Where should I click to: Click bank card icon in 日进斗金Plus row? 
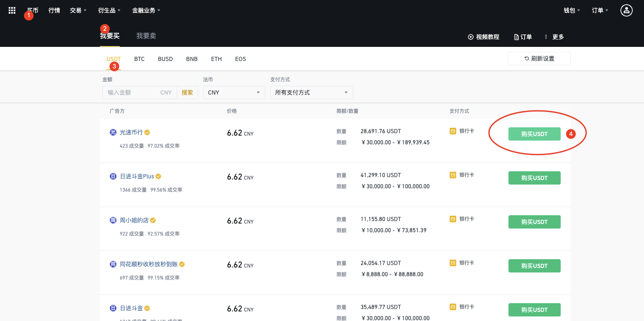(x=453, y=175)
